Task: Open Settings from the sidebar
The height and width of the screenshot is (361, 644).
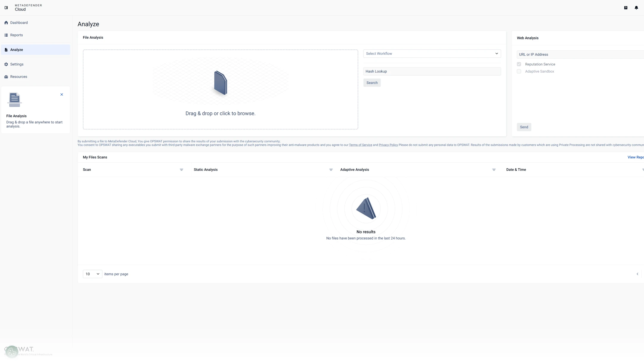Action: (x=17, y=64)
